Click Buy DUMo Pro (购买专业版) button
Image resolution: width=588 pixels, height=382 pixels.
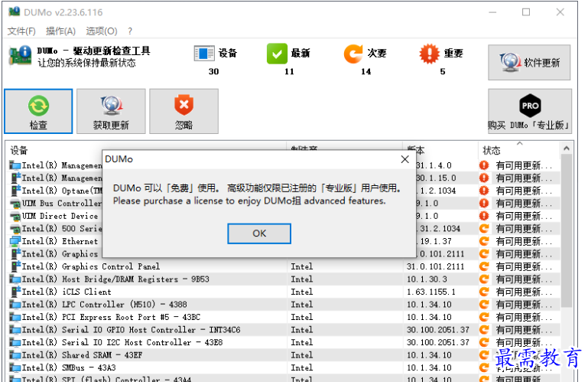pyautogui.click(x=529, y=111)
